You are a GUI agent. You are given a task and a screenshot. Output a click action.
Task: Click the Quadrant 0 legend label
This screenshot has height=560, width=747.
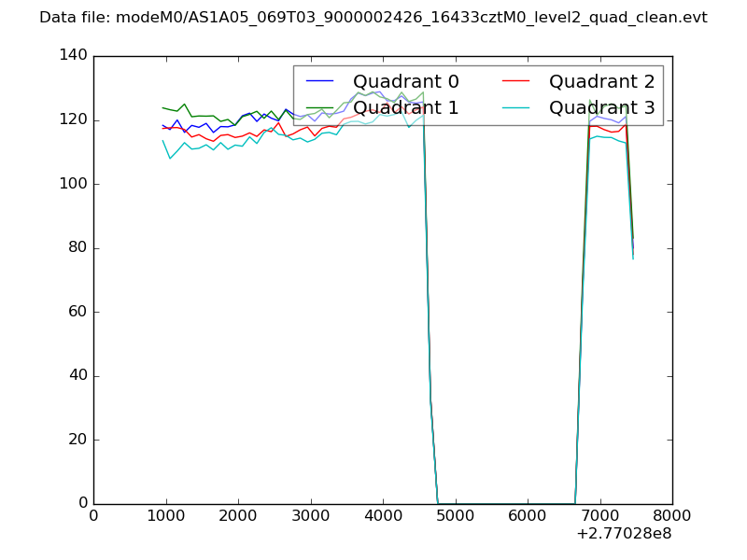[x=405, y=82]
